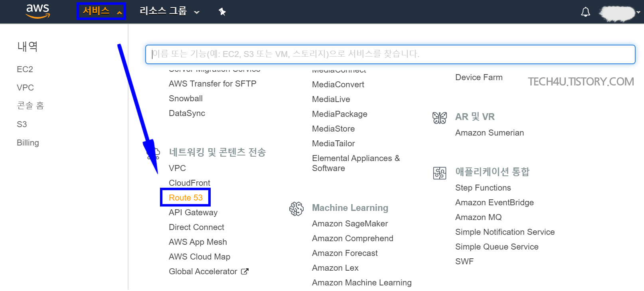Viewport: 644px width, 291px height.
Task: Open Amazon Sumerian
Action: (490, 133)
